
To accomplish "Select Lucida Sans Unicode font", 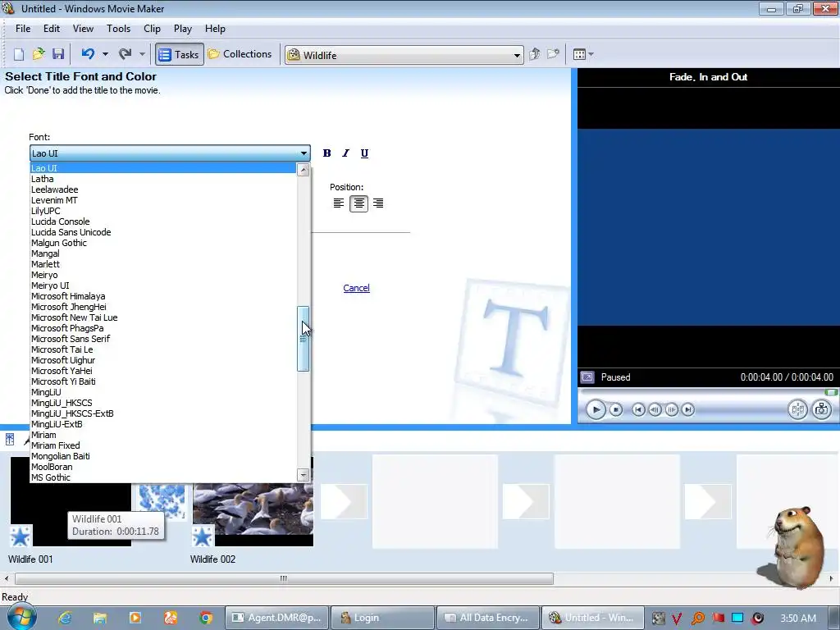I will [x=163, y=232].
